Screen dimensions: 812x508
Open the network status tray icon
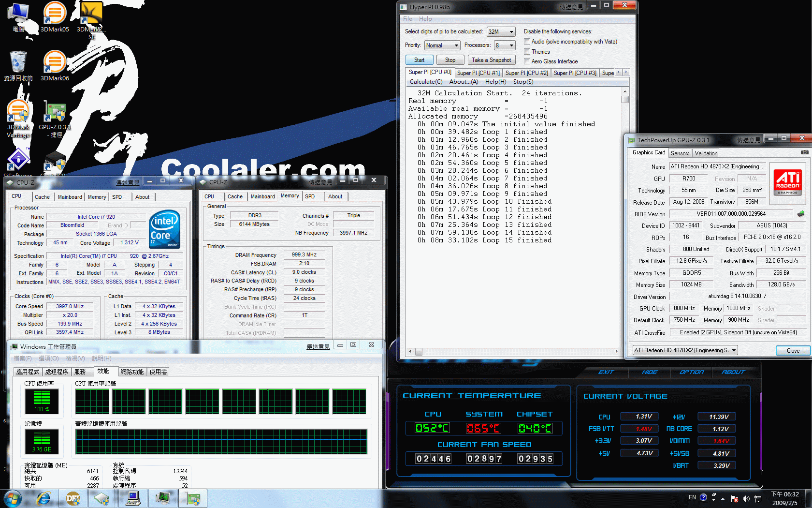coord(758,498)
